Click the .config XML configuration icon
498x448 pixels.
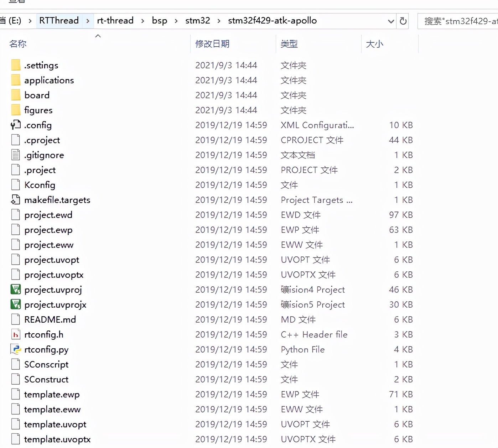15,125
